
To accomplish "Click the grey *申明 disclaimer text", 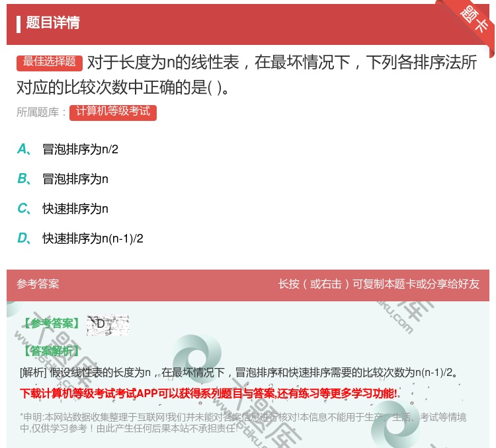I will click(x=243, y=422).
